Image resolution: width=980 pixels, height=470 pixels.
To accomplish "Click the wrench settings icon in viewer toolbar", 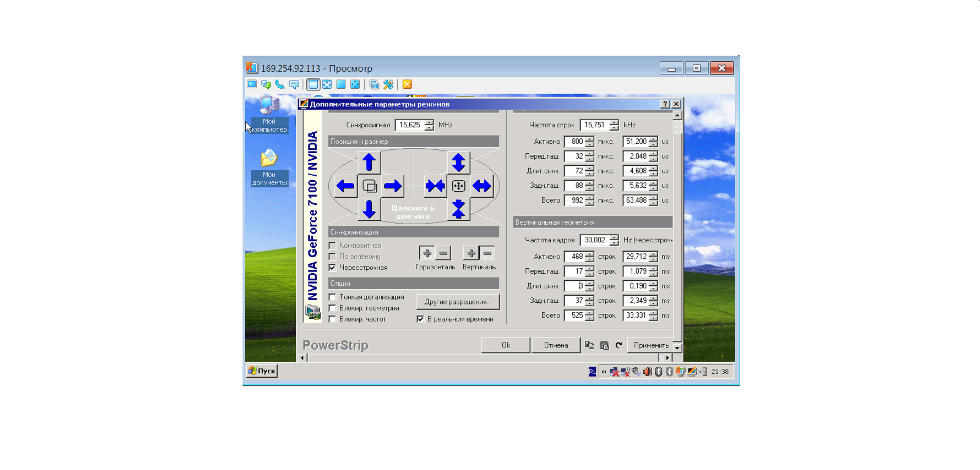I will [x=388, y=84].
